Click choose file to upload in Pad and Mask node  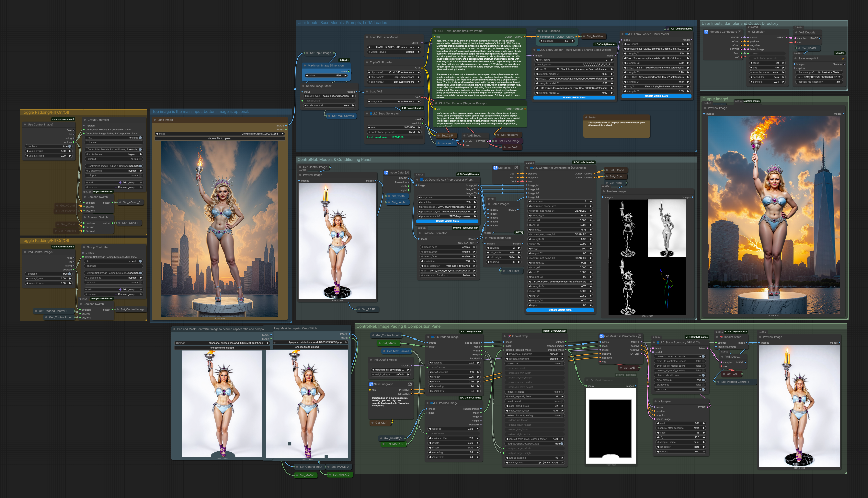click(x=222, y=348)
